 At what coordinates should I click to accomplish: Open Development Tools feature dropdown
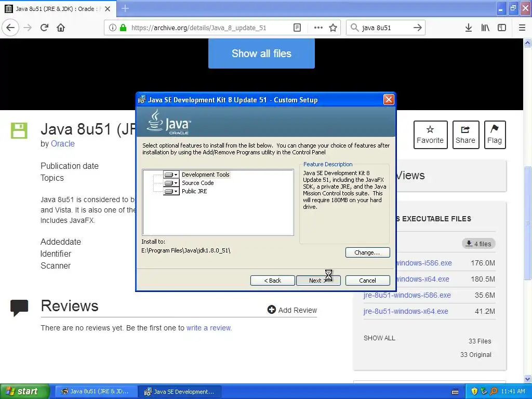point(171,175)
